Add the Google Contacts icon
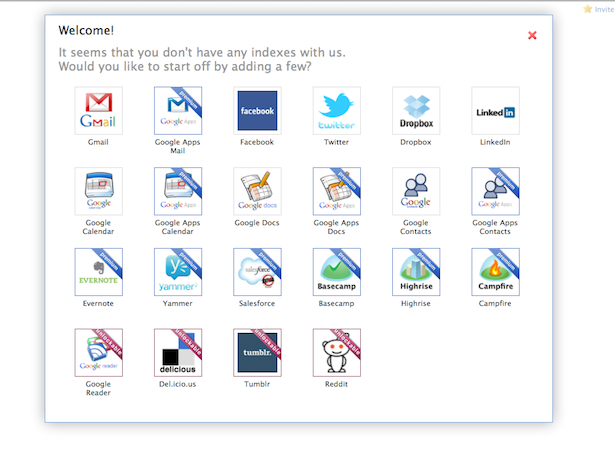615x450 pixels. [x=416, y=191]
